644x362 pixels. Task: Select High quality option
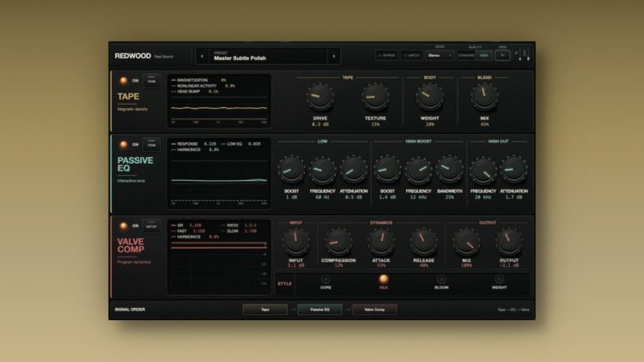point(483,56)
